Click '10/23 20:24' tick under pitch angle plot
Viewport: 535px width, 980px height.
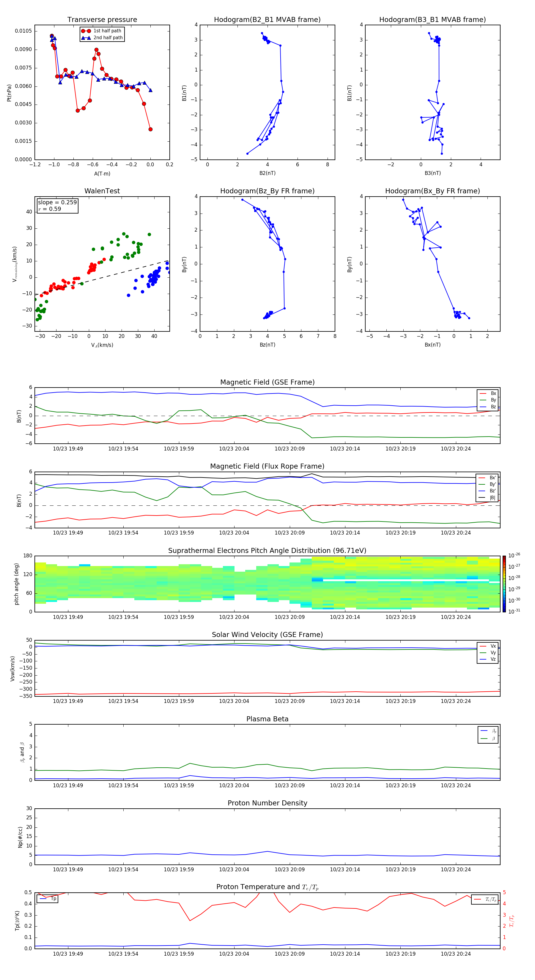coord(455,617)
